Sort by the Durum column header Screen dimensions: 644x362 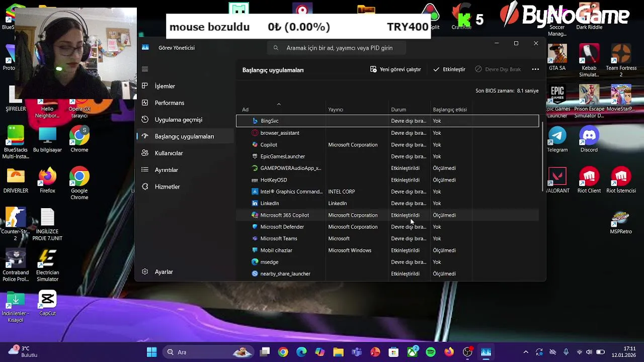click(x=410, y=109)
